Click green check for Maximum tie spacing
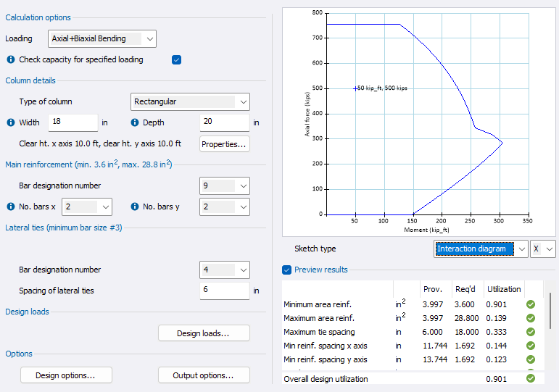 tap(530, 332)
